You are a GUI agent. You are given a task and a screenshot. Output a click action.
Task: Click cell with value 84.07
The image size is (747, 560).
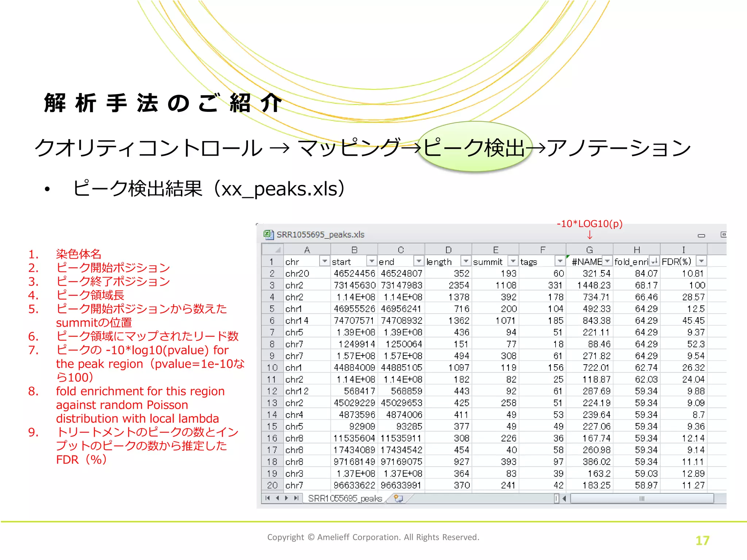pyautogui.click(x=637, y=273)
